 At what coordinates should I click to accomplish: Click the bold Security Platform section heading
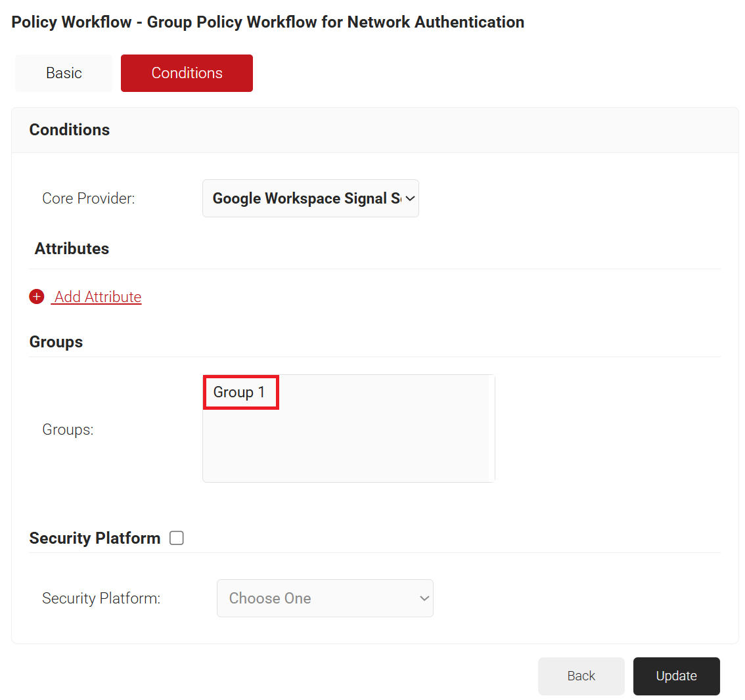pos(95,538)
